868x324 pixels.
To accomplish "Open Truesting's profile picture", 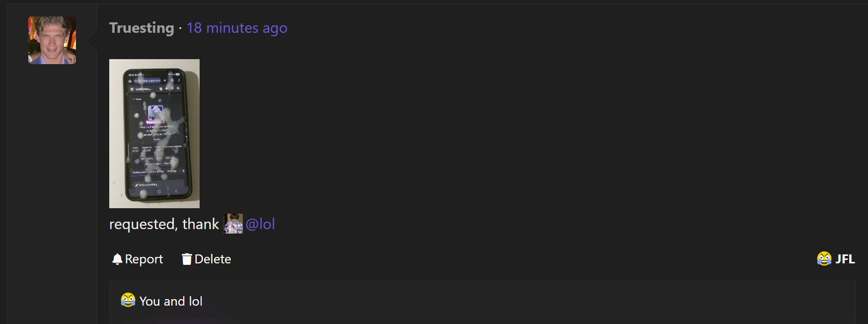I will 52,40.
